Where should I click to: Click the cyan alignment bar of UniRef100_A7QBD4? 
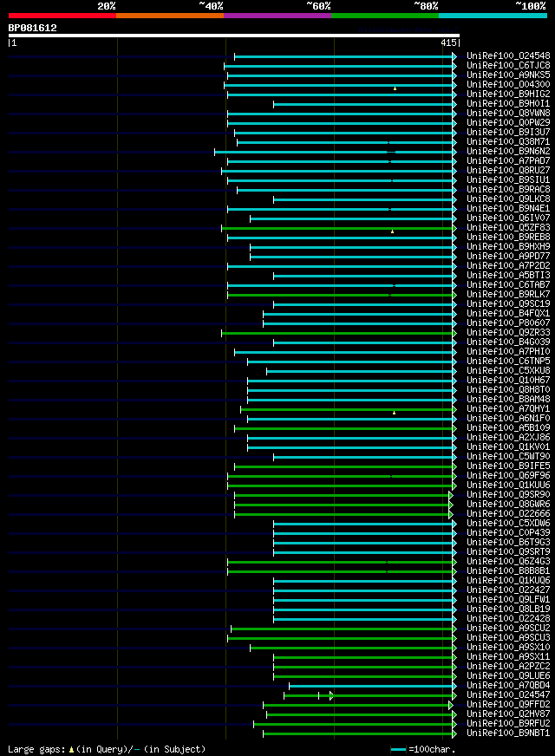click(x=371, y=686)
